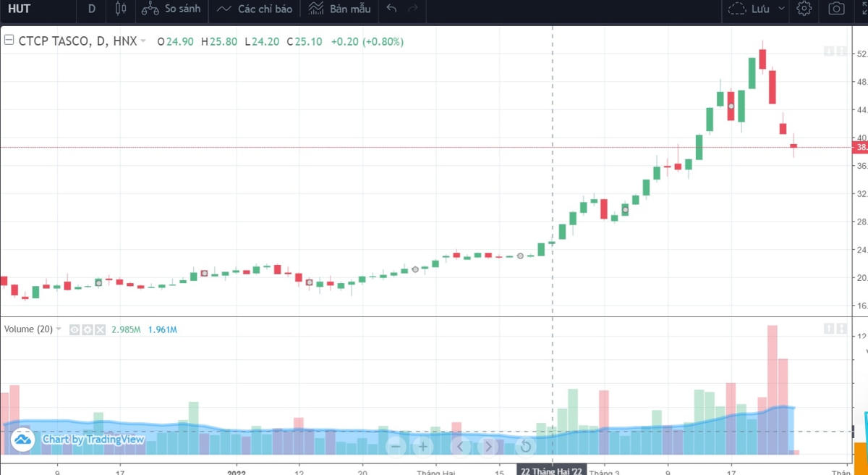Open Volume indicator settings gear

tap(87, 329)
